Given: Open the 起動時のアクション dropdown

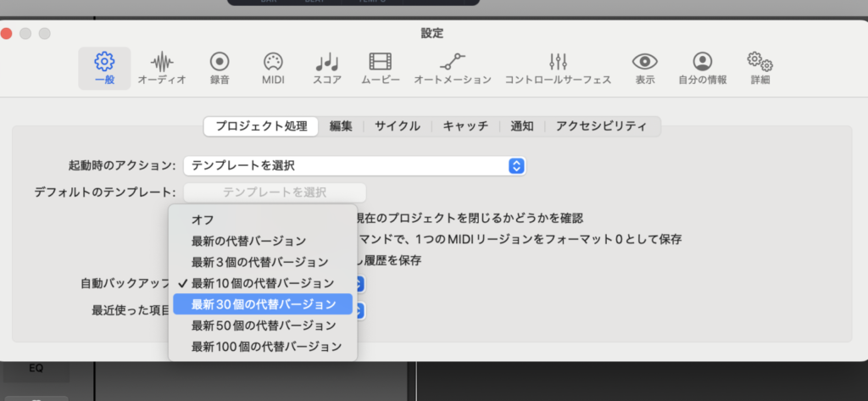Looking at the screenshot, I should (354, 165).
